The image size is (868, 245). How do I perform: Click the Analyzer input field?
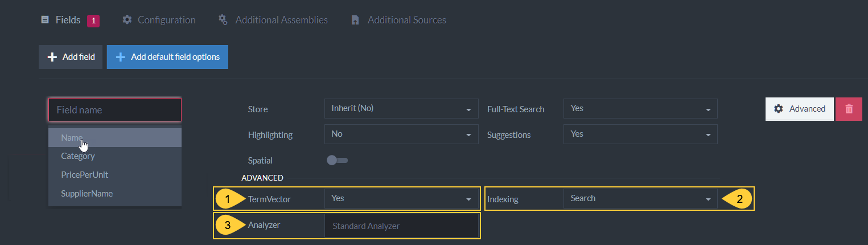(401, 226)
